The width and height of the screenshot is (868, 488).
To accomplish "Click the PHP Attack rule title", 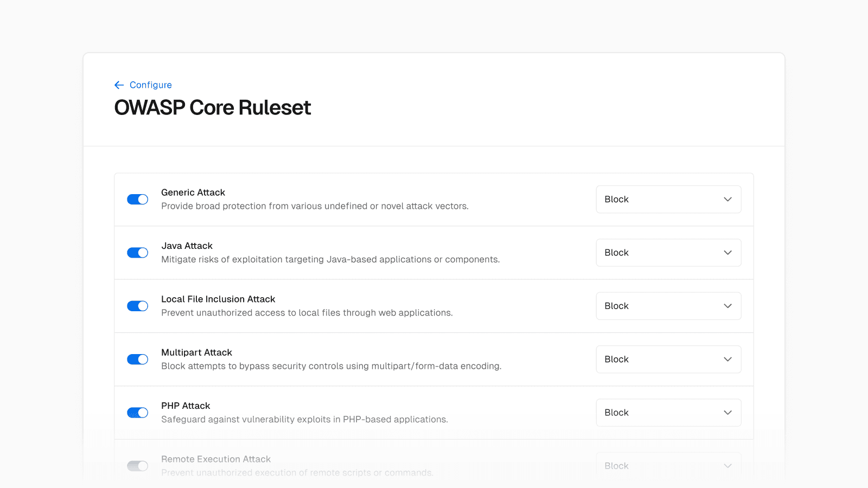I will point(186,406).
